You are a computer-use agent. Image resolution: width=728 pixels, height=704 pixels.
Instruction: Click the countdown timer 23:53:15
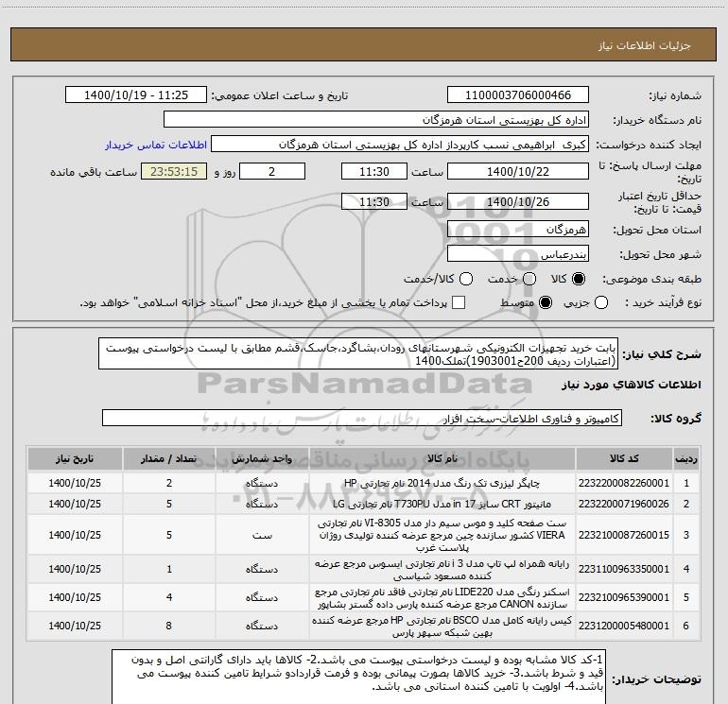coord(174,171)
